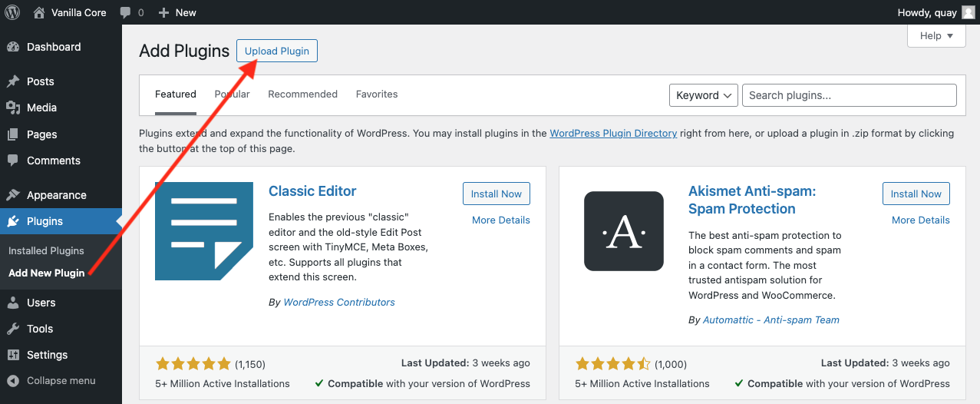This screenshot has width=980, height=404.
Task: Click the Classic Editor title link
Action: click(x=312, y=191)
